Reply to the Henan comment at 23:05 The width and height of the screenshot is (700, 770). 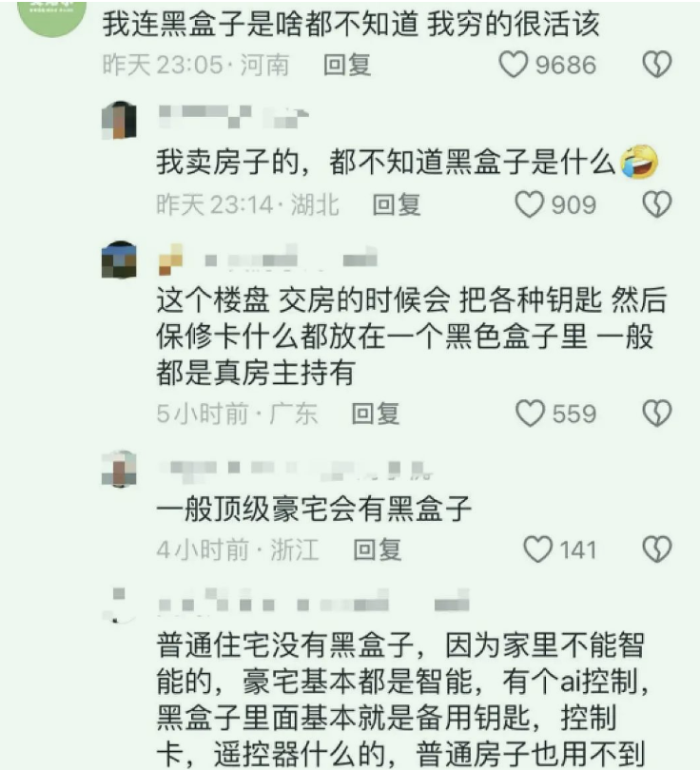[x=347, y=65]
